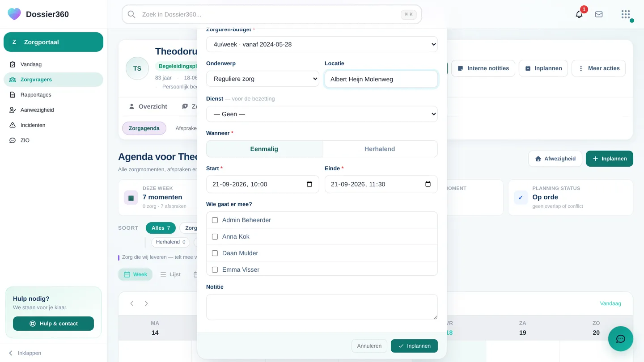This screenshot has width=644, height=362.
Task: Tick the Emma Visser checkbox
Action: tap(215, 269)
